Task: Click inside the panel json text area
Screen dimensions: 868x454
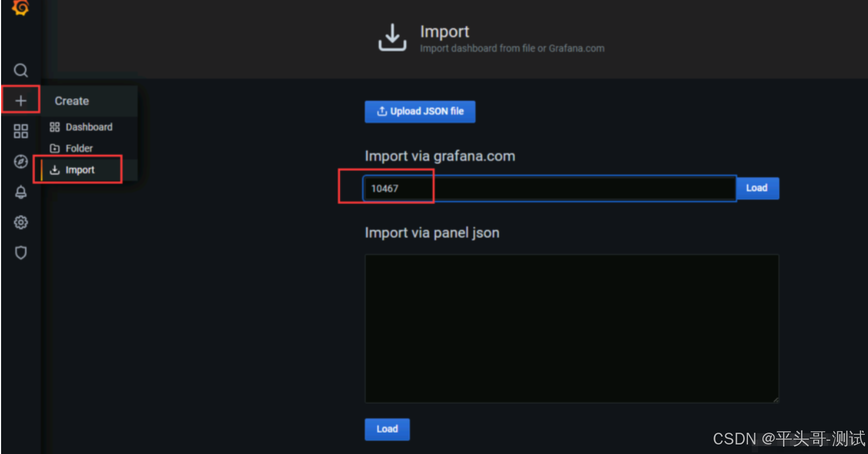Action: pos(572,328)
